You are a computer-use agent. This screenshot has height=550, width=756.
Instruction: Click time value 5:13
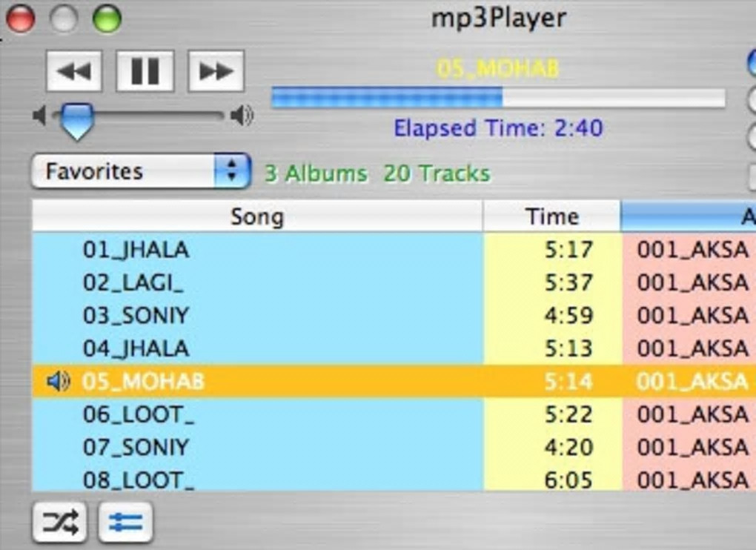(568, 348)
